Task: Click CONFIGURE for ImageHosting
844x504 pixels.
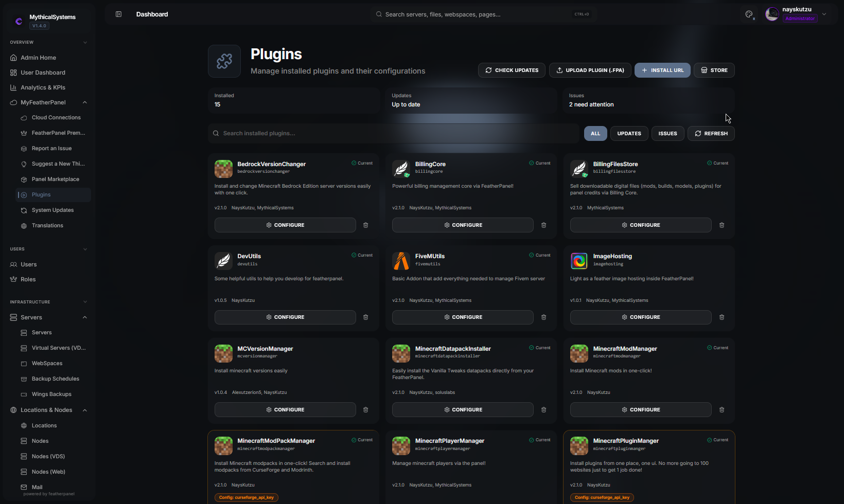Action: tap(641, 317)
